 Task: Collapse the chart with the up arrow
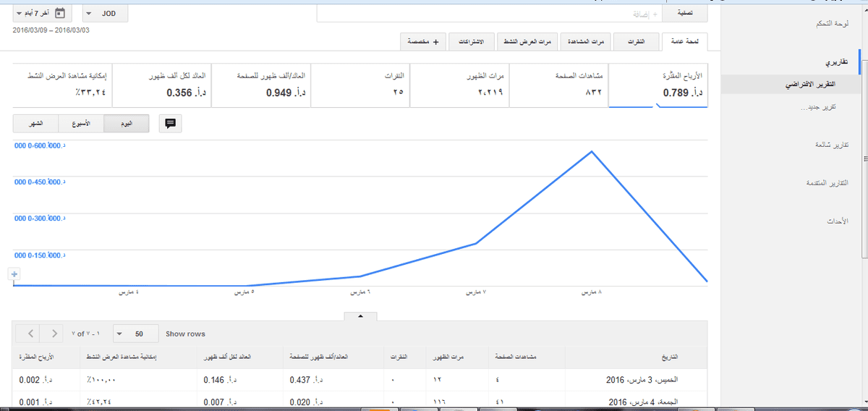[x=361, y=315]
